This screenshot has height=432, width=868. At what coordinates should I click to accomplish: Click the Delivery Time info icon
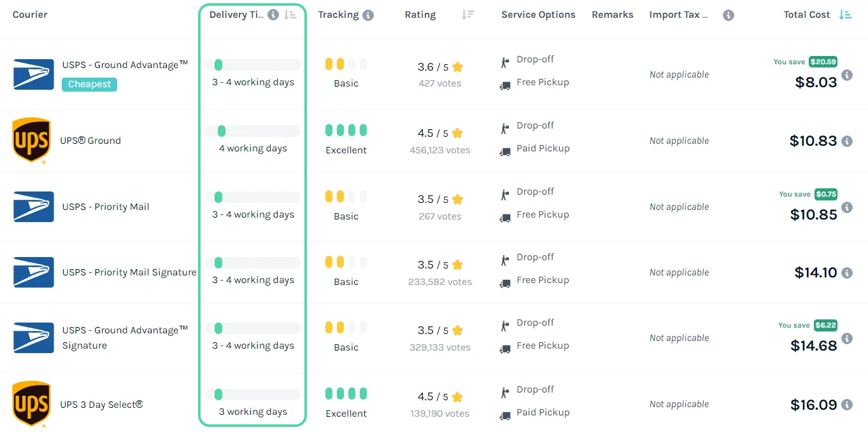[x=273, y=15]
